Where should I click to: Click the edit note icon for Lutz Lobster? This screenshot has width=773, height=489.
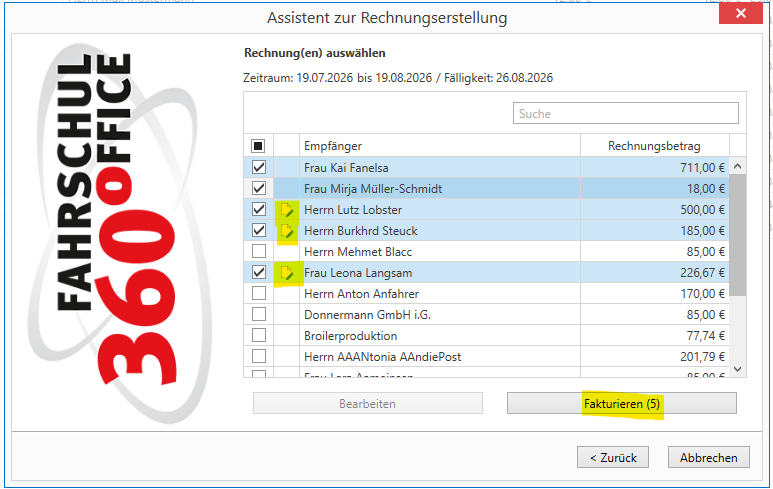click(287, 210)
